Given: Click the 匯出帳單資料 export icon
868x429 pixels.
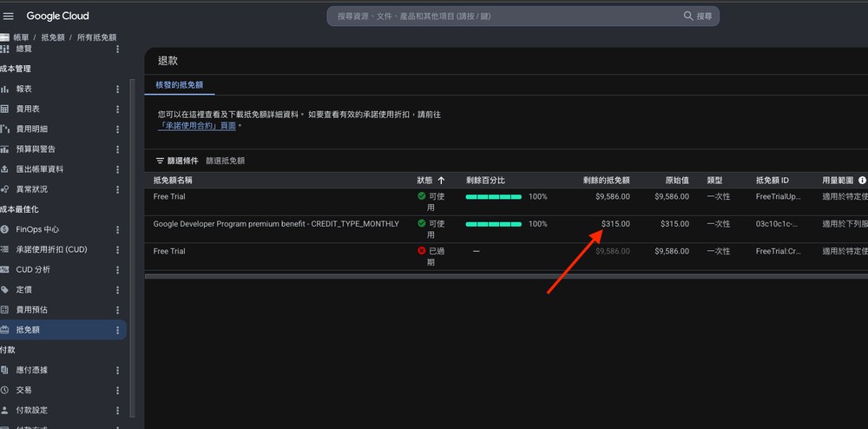Looking at the screenshot, I should [x=4, y=168].
